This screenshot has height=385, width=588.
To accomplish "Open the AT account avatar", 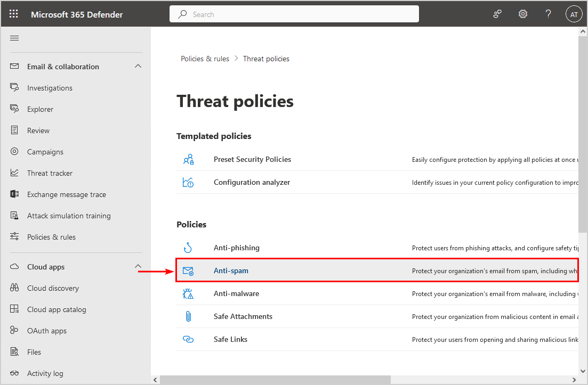I will click(574, 14).
